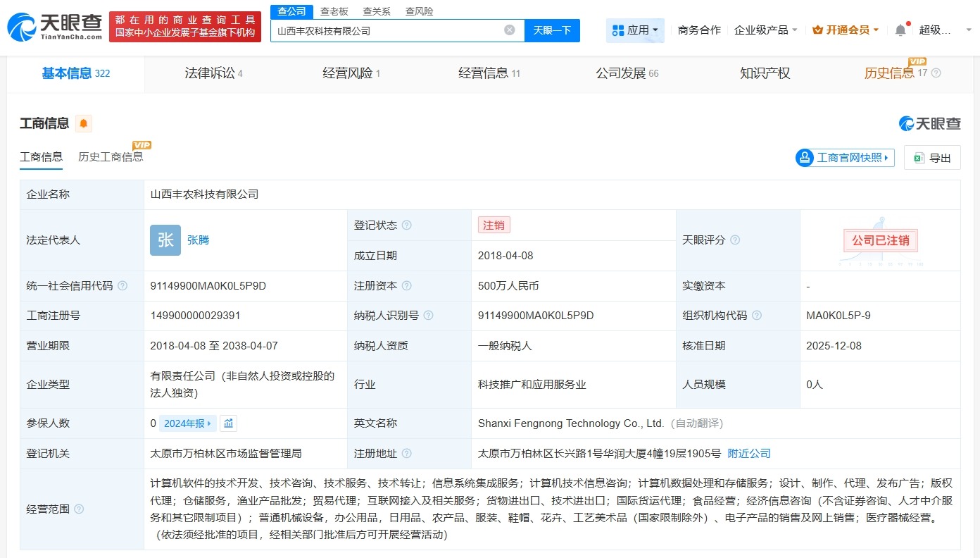Expand the 企业级产品 dropdown
980x558 pixels.
[767, 29]
